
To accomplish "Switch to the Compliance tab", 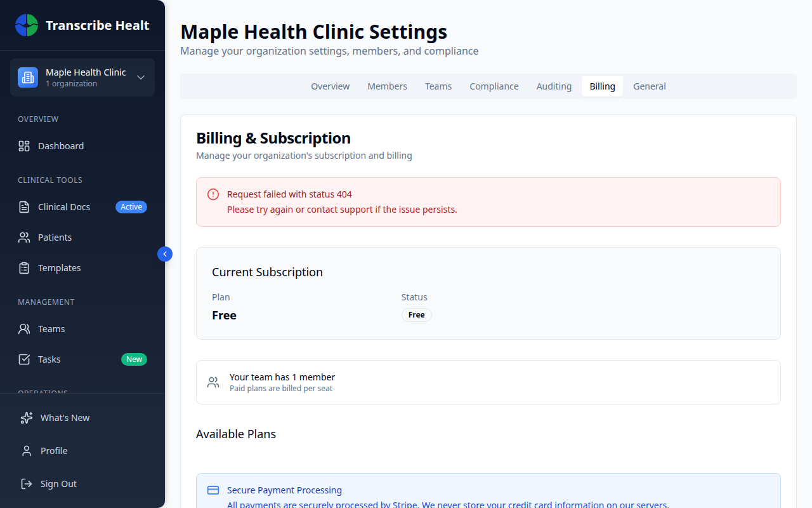I will (494, 86).
